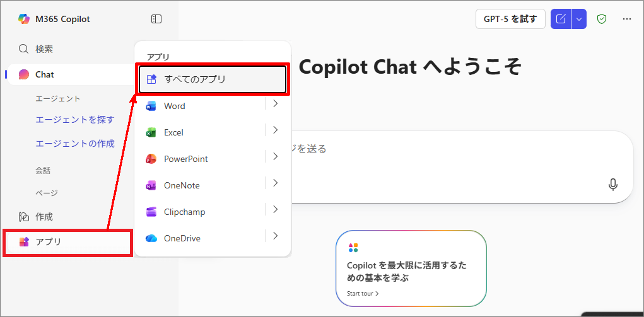
Task: Click the アプリ item in the sidebar
Action: click(x=48, y=241)
